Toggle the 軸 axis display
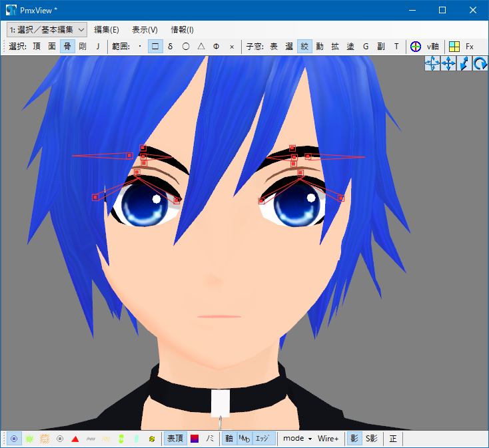Screen dimensions: 489x448 pos(229,439)
